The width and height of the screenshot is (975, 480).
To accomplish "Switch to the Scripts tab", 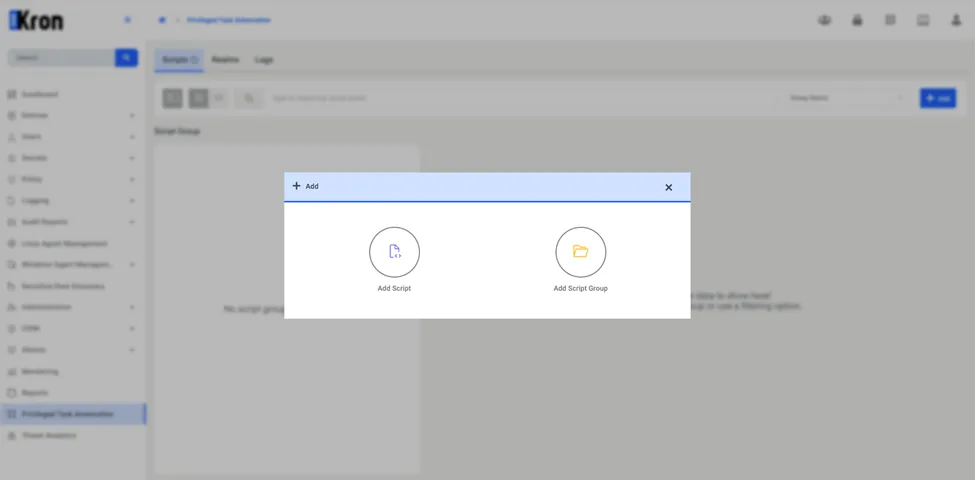I will [179, 60].
